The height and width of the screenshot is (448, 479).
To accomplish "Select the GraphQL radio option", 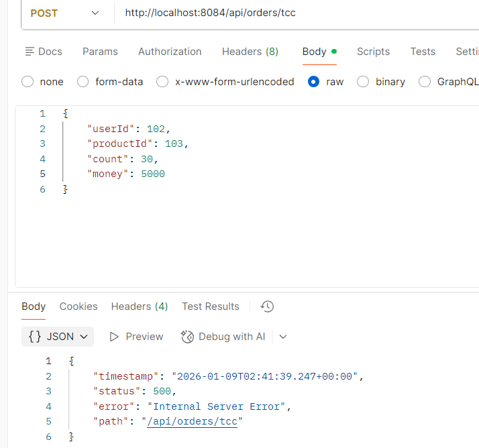I will point(425,82).
